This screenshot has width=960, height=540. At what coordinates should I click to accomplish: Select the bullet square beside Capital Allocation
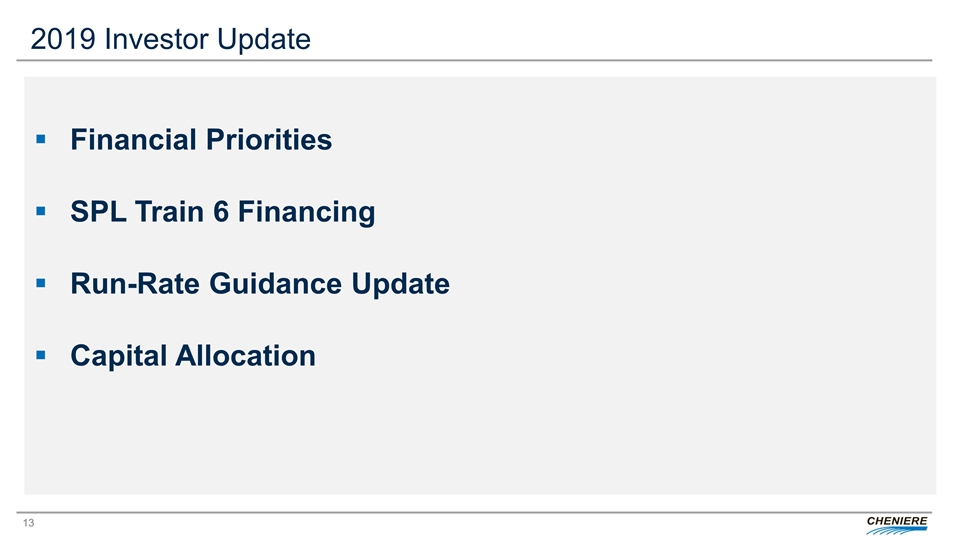click(40, 355)
